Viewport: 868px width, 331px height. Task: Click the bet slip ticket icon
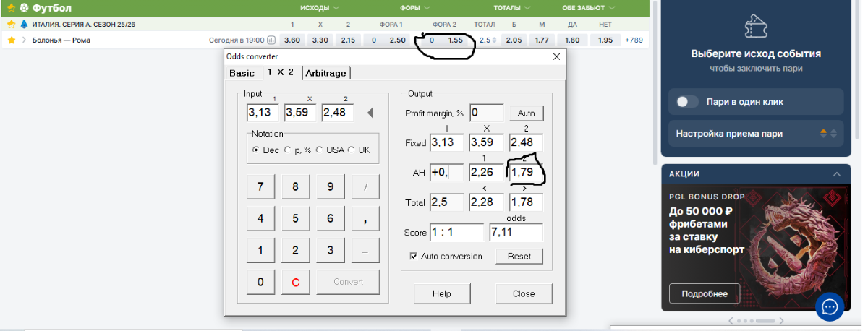(x=755, y=27)
